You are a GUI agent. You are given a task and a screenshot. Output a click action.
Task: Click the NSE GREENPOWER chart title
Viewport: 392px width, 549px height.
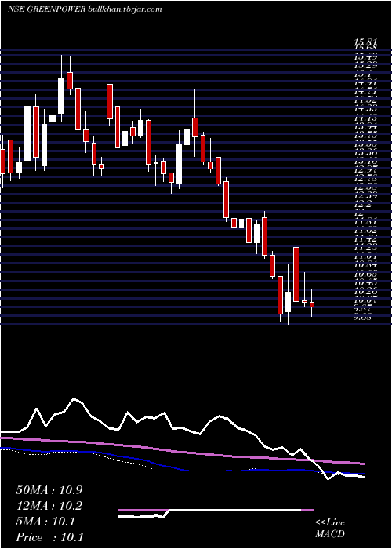point(85,9)
